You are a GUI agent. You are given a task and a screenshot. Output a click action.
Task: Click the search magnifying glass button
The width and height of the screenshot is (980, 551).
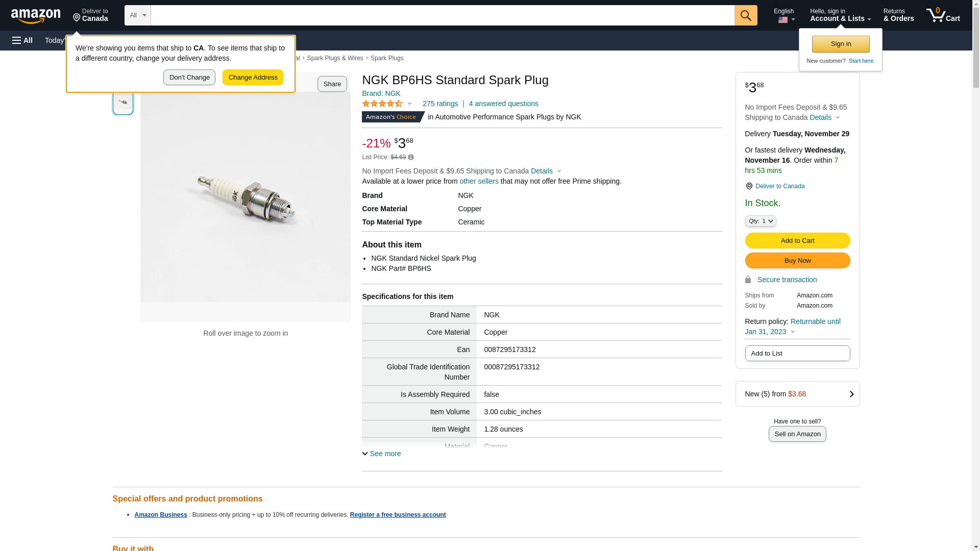tap(746, 15)
